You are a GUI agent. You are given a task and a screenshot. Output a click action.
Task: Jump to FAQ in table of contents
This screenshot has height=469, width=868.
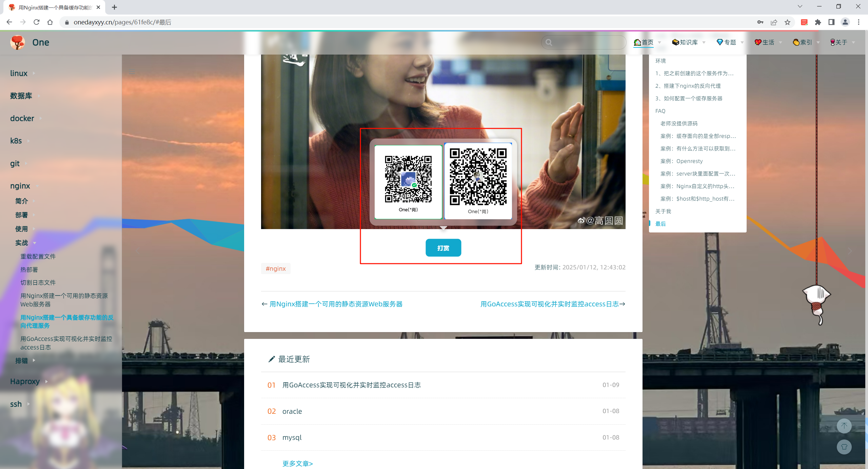tap(660, 111)
